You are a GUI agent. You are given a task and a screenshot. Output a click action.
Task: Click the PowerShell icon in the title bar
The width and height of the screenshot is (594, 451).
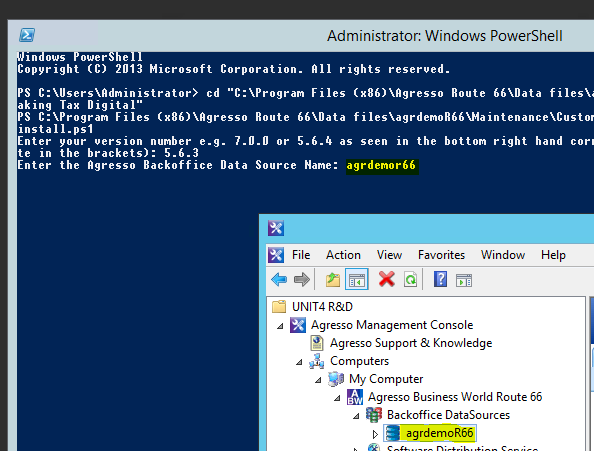click(27, 35)
